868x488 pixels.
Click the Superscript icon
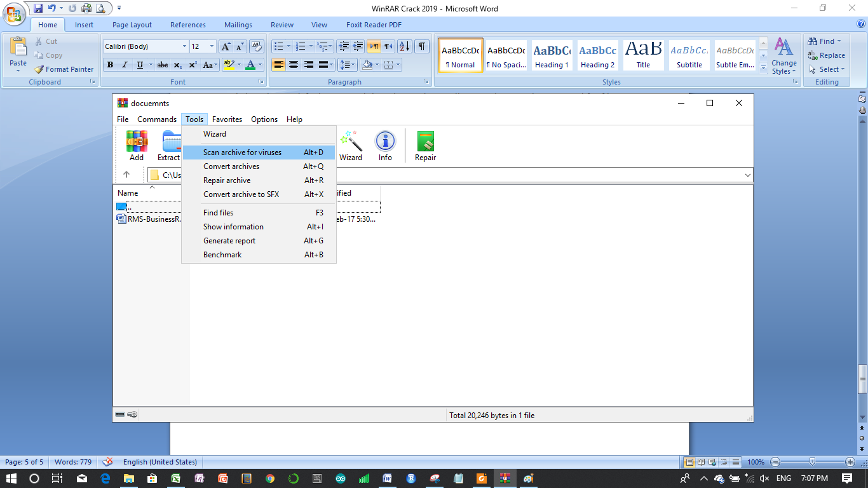(193, 65)
